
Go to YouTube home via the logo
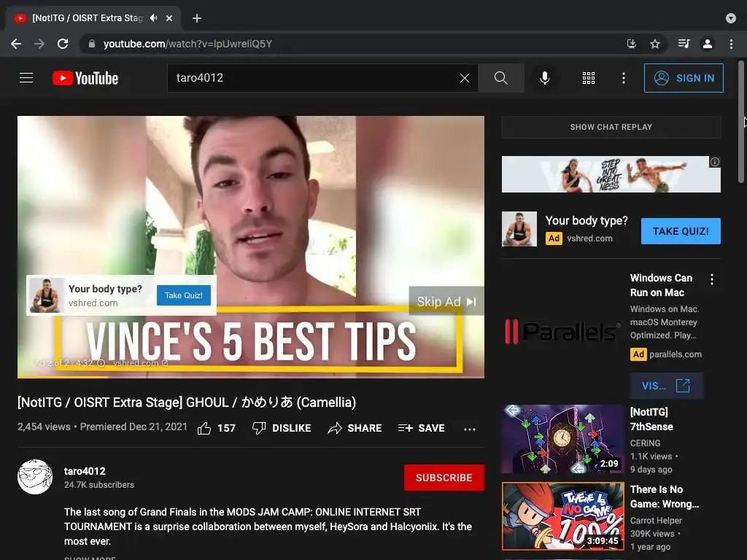click(85, 78)
